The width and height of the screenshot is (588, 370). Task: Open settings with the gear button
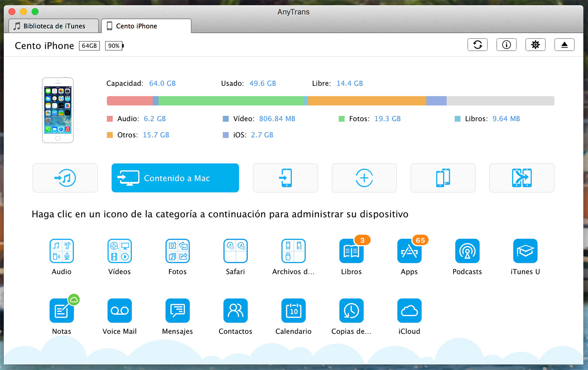click(536, 45)
